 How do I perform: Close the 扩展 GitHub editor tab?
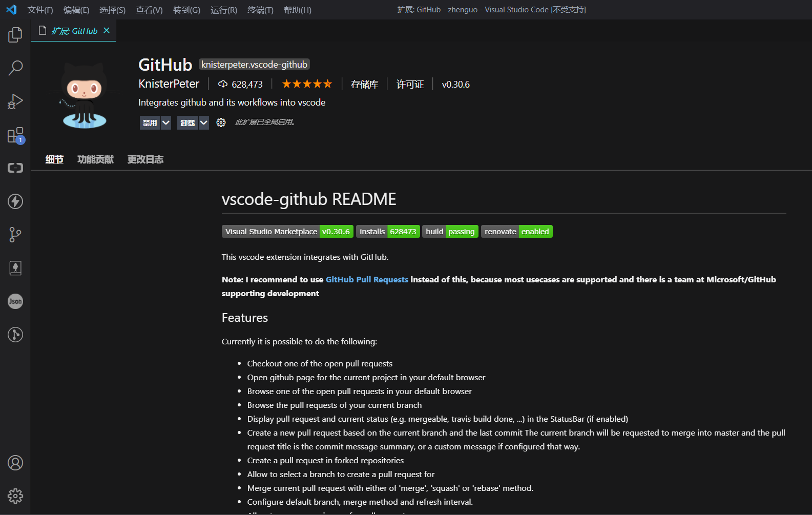pyautogui.click(x=107, y=31)
